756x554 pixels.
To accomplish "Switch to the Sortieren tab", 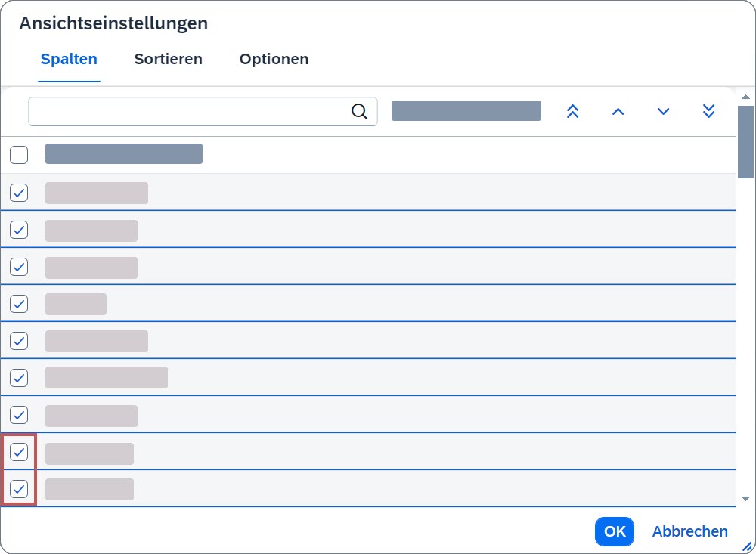I will click(169, 59).
